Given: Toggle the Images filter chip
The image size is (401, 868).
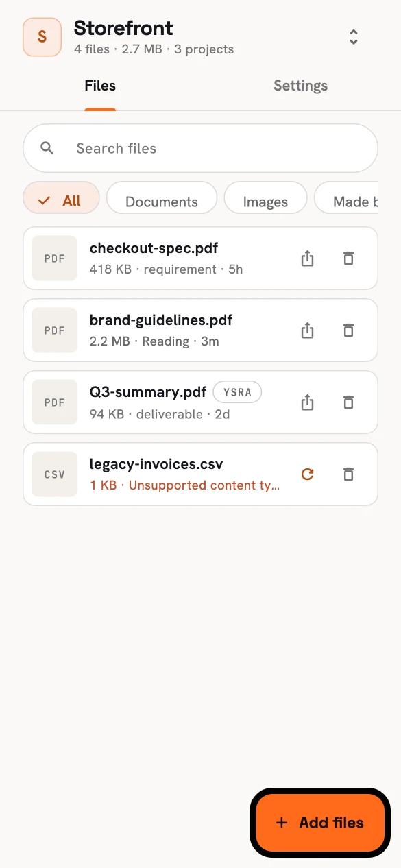Looking at the screenshot, I should tap(265, 200).
